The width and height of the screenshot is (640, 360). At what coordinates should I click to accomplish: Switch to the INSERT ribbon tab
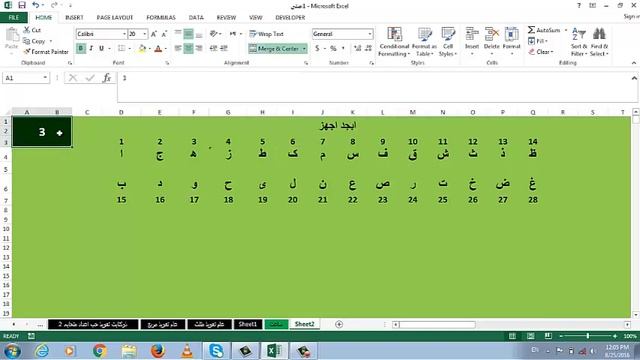tap(74, 18)
